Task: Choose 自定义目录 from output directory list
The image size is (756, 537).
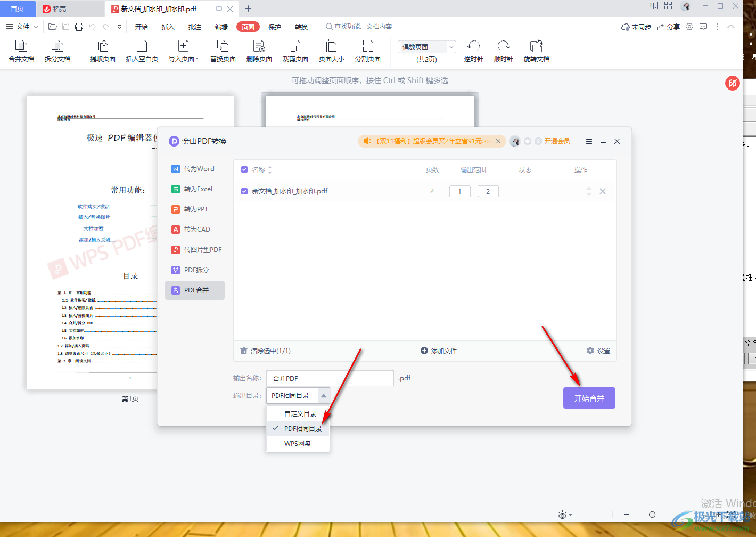Action: coord(298,414)
